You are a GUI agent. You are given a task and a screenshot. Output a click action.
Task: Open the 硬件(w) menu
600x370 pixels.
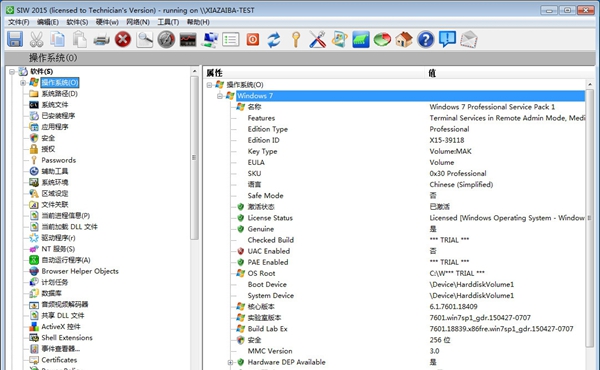[x=107, y=22]
